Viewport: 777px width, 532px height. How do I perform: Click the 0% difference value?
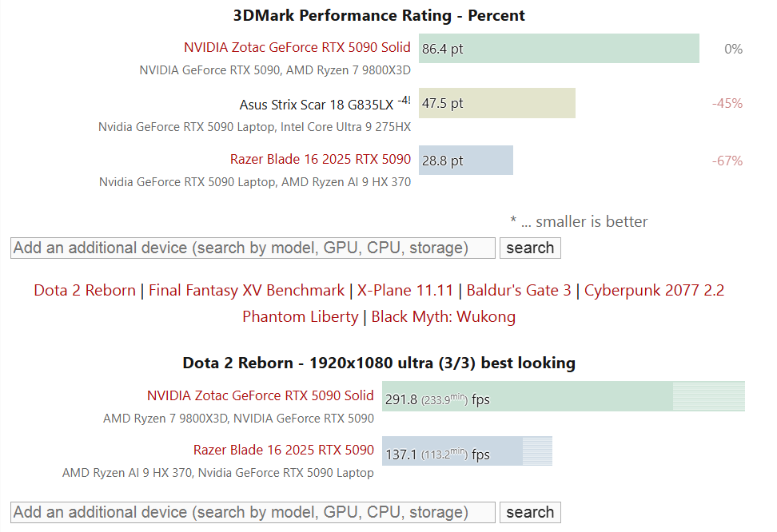(733, 49)
